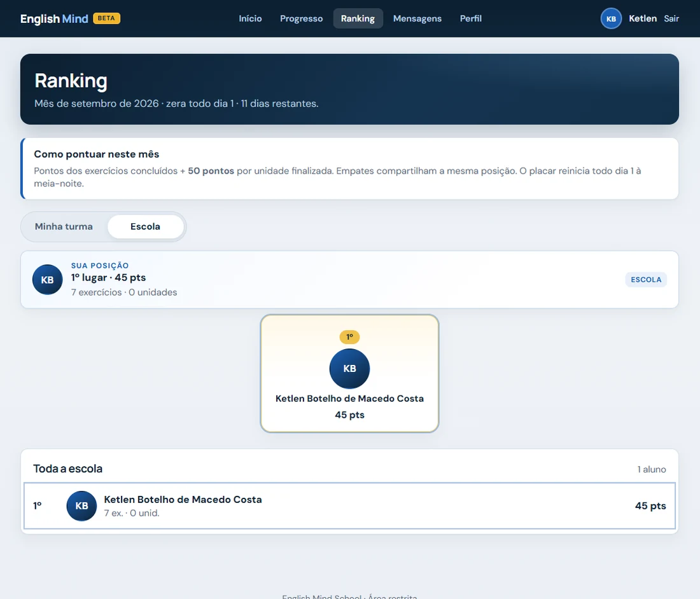Select the Ranking nav item

pos(358,18)
